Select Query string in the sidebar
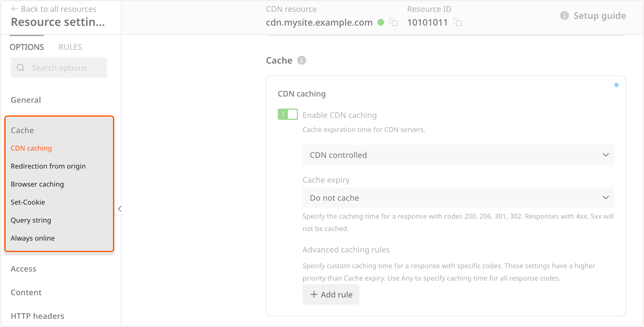644x327 pixels. coord(31,220)
